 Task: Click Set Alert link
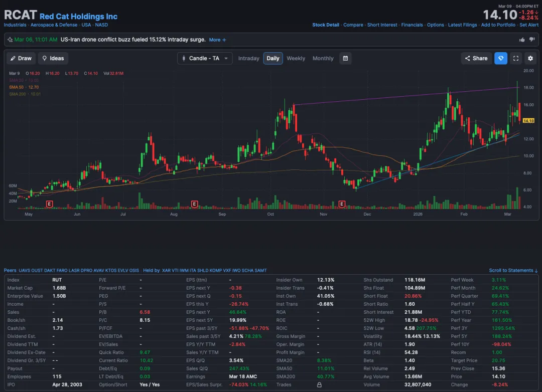pyautogui.click(x=529, y=25)
